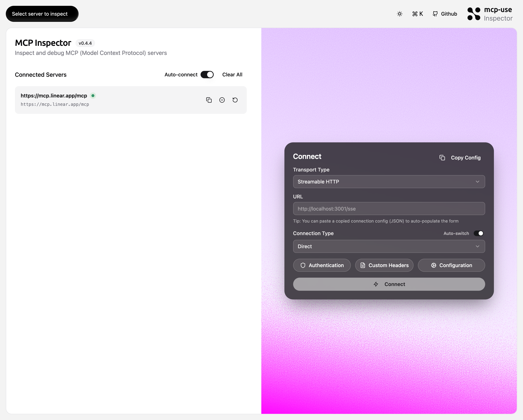523x420 pixels.
Task: Toggle light/dark theme sun icon
Action: [400, 14]
